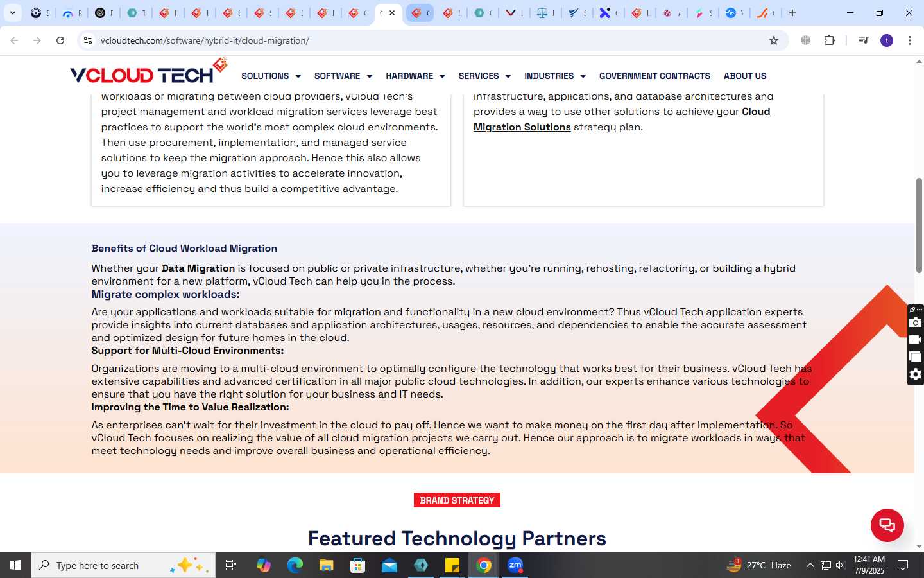Open the tab search chevron

12,13
